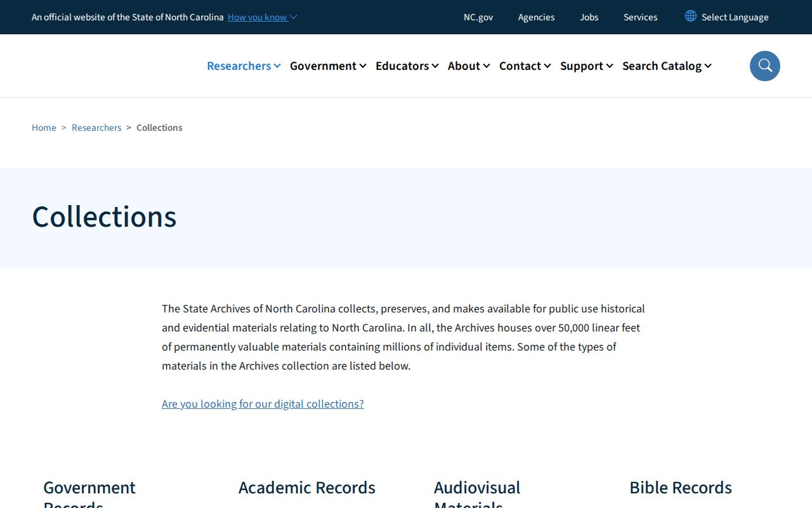The width and height of the screenshot is (812, 508).
Task: Click the Select Language text
Action: point(735,17)
